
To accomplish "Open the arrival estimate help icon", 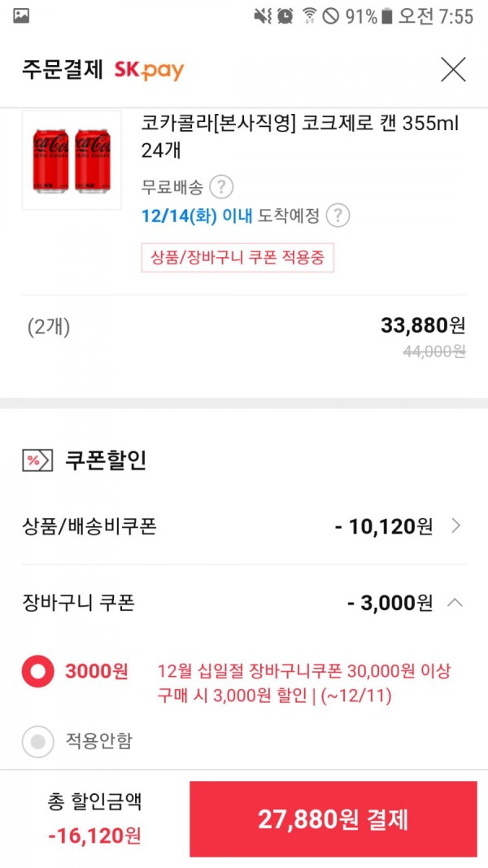I will point(338,216).
